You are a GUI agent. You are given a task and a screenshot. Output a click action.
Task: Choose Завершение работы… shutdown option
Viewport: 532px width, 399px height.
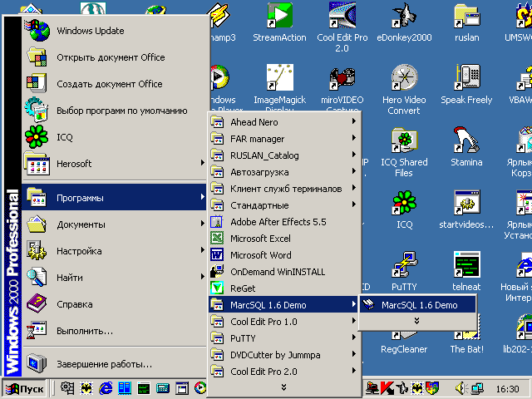point(114,364)
